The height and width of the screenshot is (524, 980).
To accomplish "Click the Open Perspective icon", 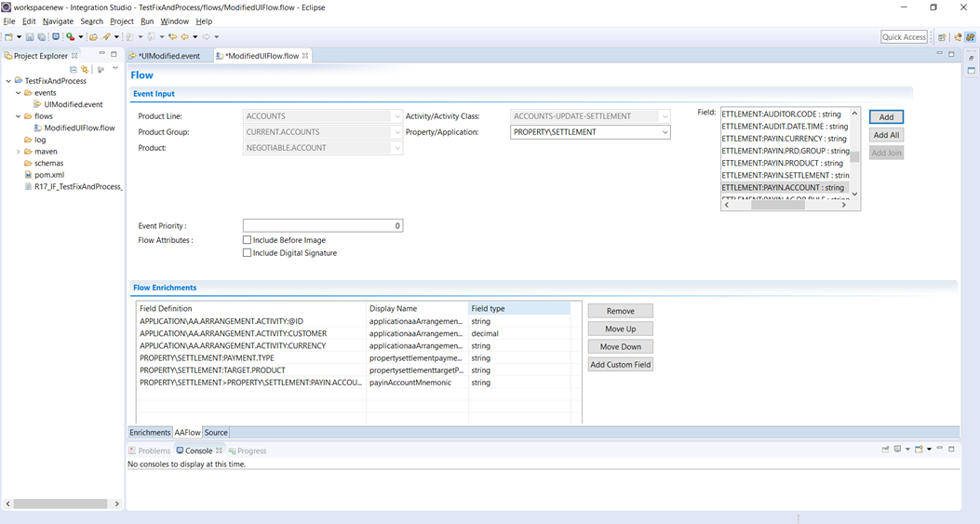I will click(943, 37).
